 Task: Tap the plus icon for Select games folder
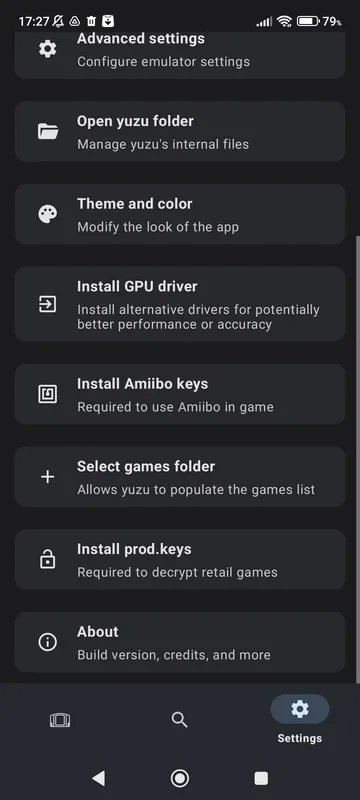(x=48, y=477)
